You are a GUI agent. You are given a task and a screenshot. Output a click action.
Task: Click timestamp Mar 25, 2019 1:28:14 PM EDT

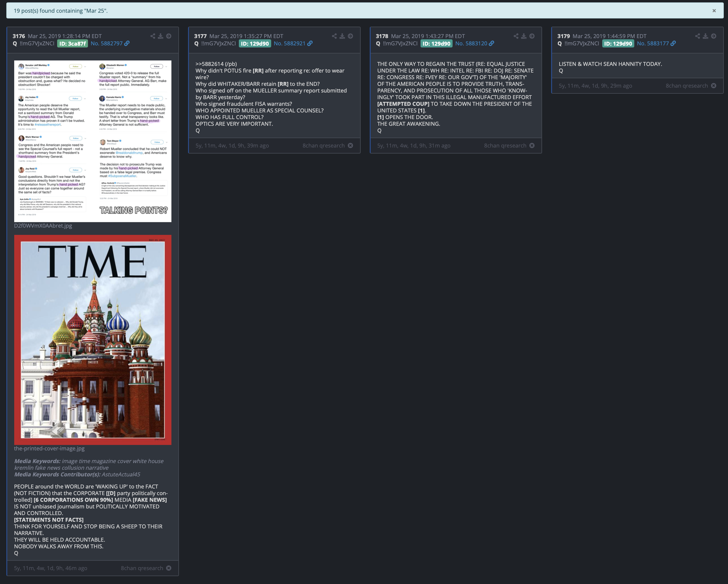64,36
